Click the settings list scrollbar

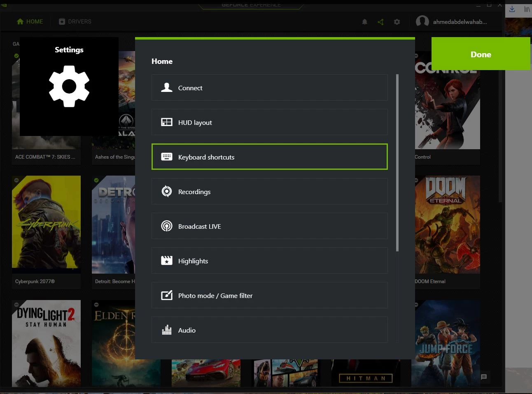point(397,163)
